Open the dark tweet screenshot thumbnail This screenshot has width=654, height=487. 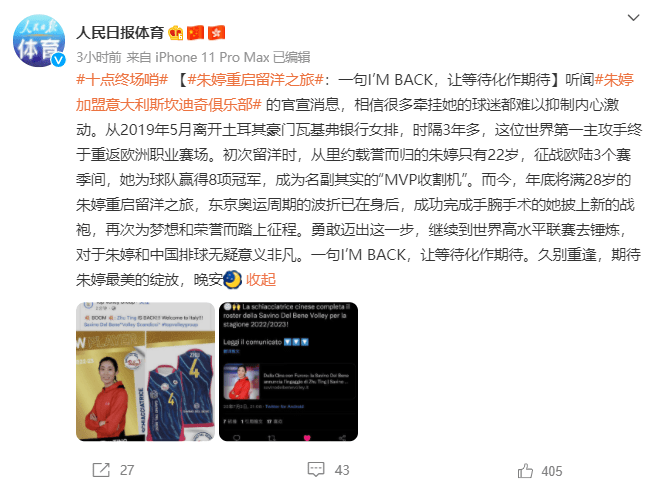click(288, 372)
